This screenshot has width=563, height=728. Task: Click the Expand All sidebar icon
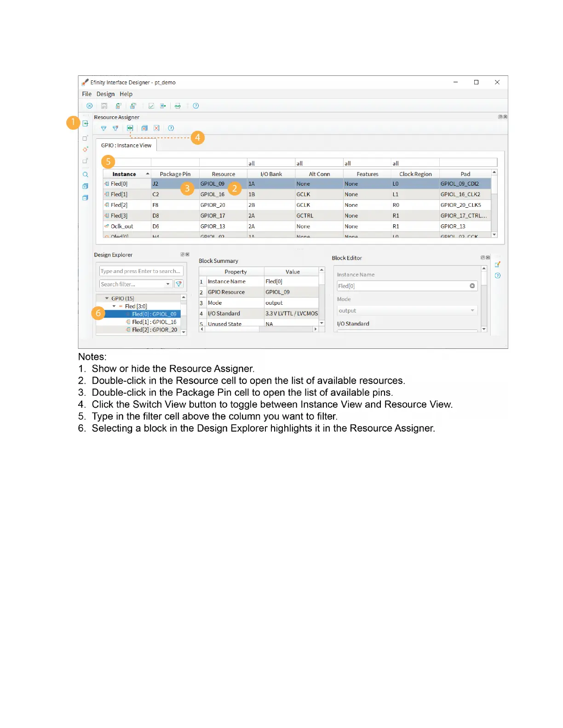(85, 186)
